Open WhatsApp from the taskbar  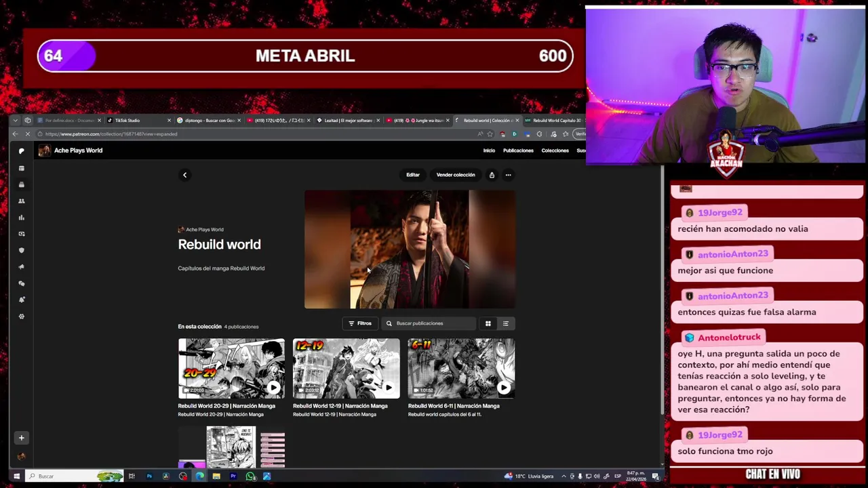tap(250, 476)
